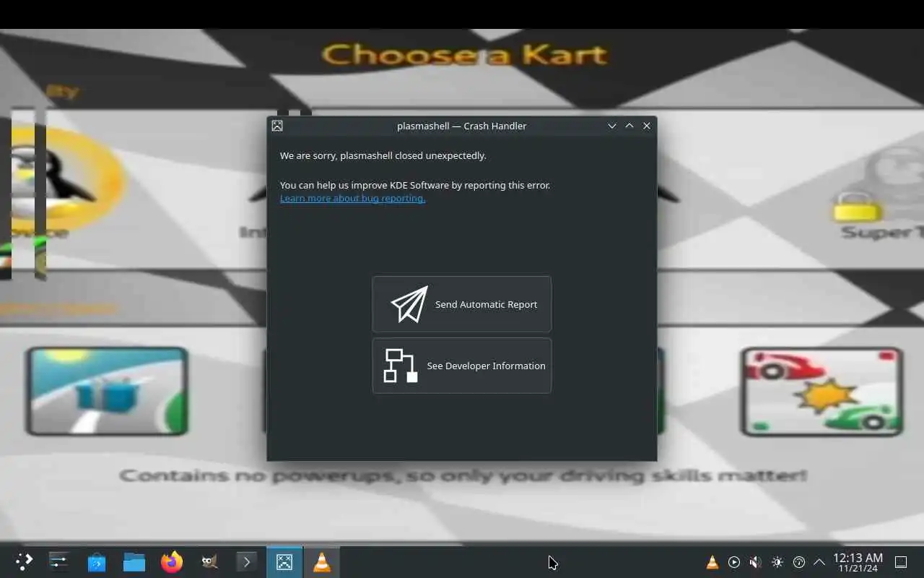Maximize the Crash Handler window
The height and width of the screenshot is (578, 924).
[629, 126]
